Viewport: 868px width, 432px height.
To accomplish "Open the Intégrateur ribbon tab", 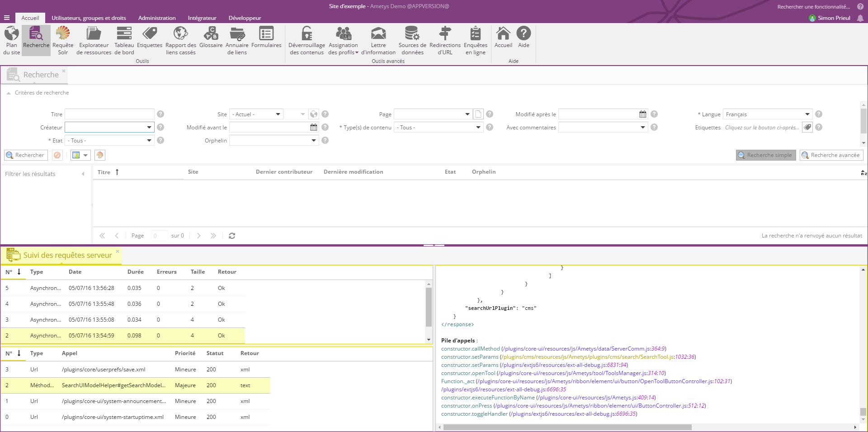I will click(202, 18).
